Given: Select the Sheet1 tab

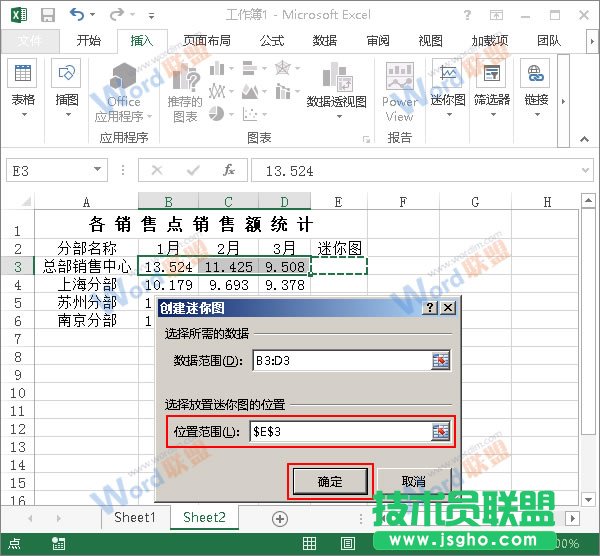Looking at the screenshot, I should [x=135, y=517].
